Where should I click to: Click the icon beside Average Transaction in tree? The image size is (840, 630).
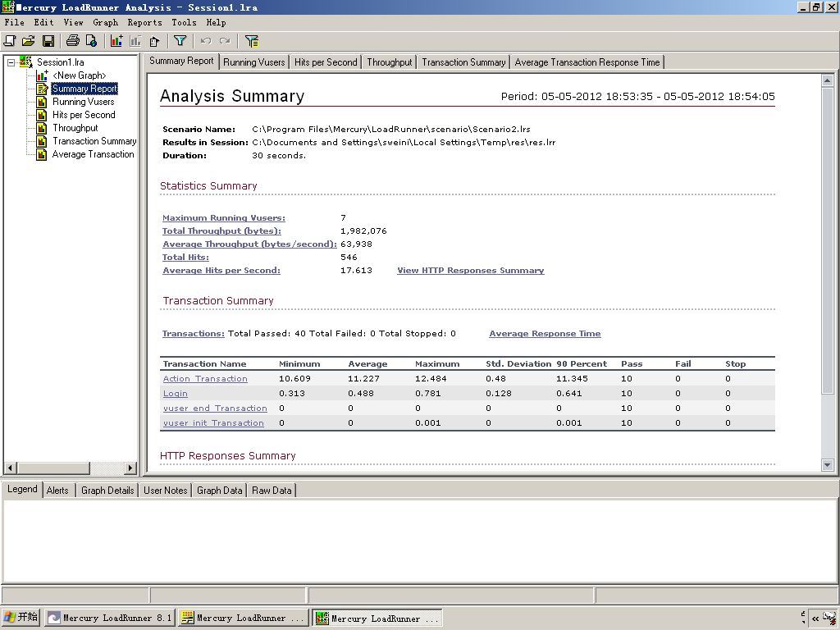42,154
